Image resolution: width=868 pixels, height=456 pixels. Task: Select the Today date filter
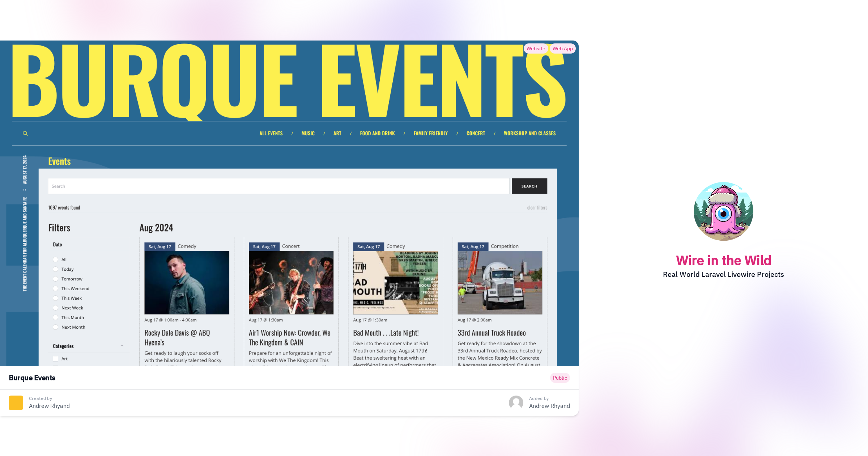pos(55,269)
